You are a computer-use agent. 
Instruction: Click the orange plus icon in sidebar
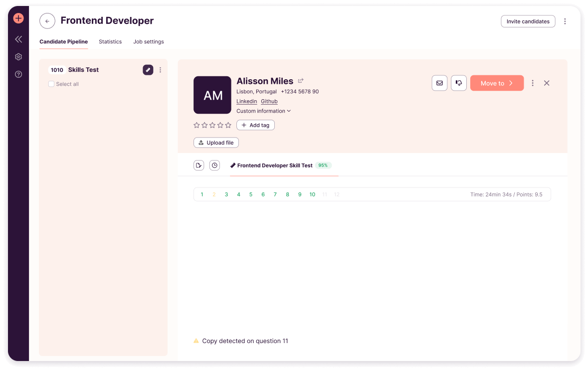point(18,18)
